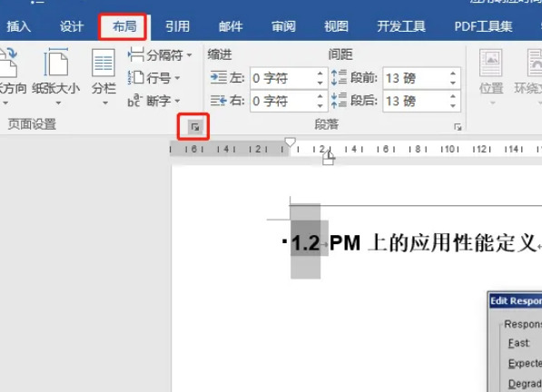Open the 布局 ribbon tab
Image resolution: width=542 pixels, height=392 pixels.
point(124,26)
